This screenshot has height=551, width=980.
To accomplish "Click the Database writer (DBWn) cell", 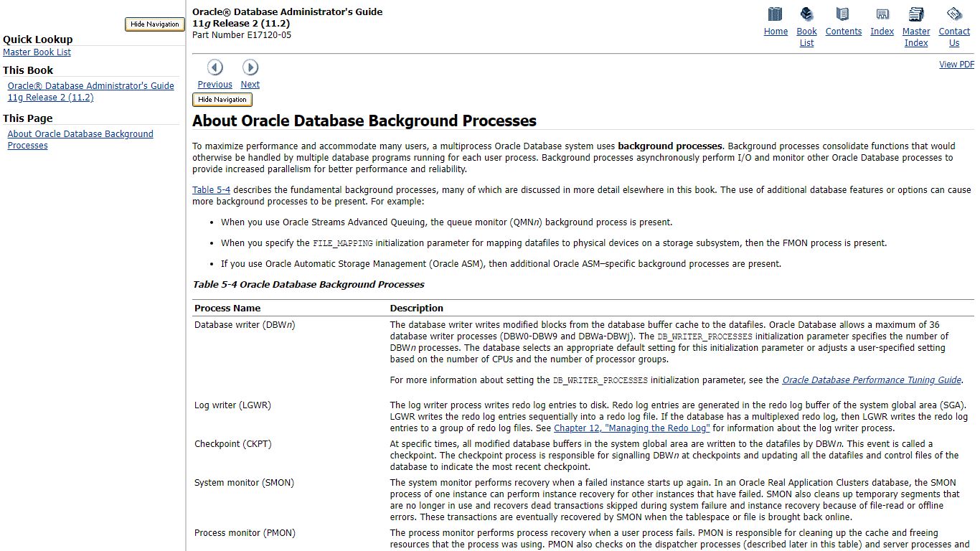I will [245, 325].
